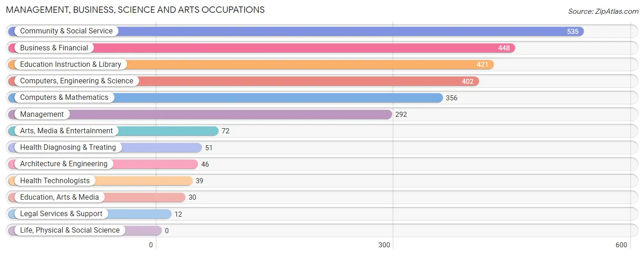Click the 448 value label
This screenshot has width=644, height=256.
tap(504, 48)
